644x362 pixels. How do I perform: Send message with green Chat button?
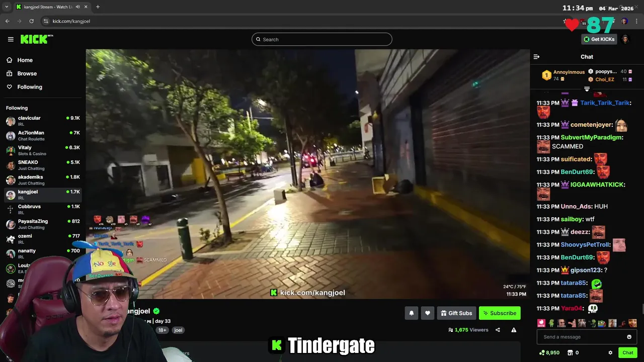click(x=627, y=352)
